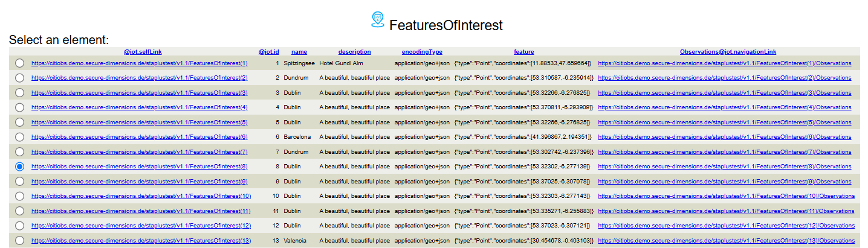Click the encodingType column header
The image size is (868, 248).
point(422,52)
